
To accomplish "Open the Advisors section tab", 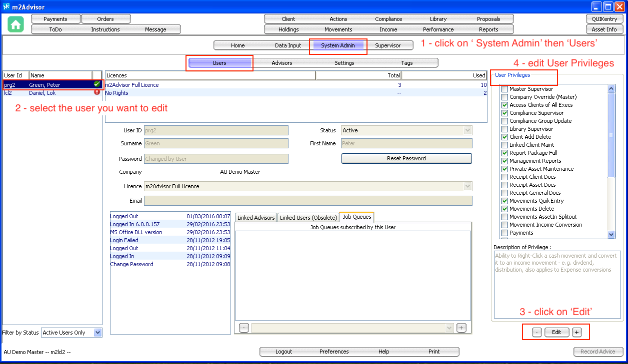I will [x=282, y=63].
